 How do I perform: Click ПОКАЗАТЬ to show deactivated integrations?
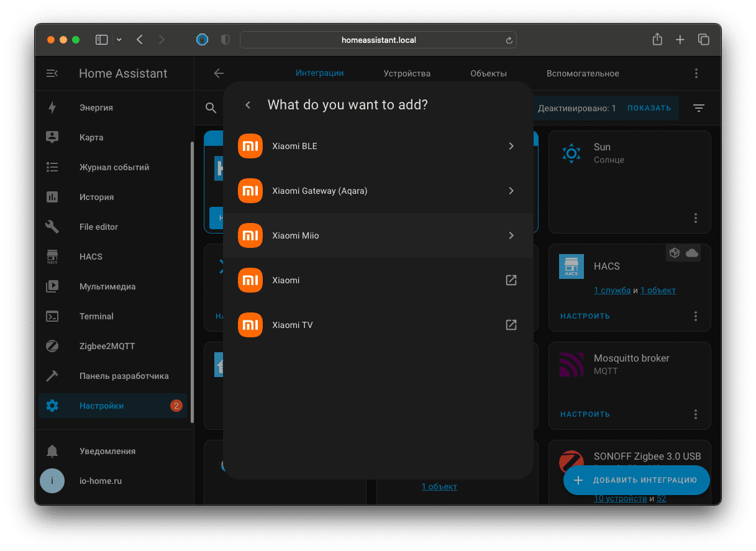pyautogui.click(x=649, y=108)
